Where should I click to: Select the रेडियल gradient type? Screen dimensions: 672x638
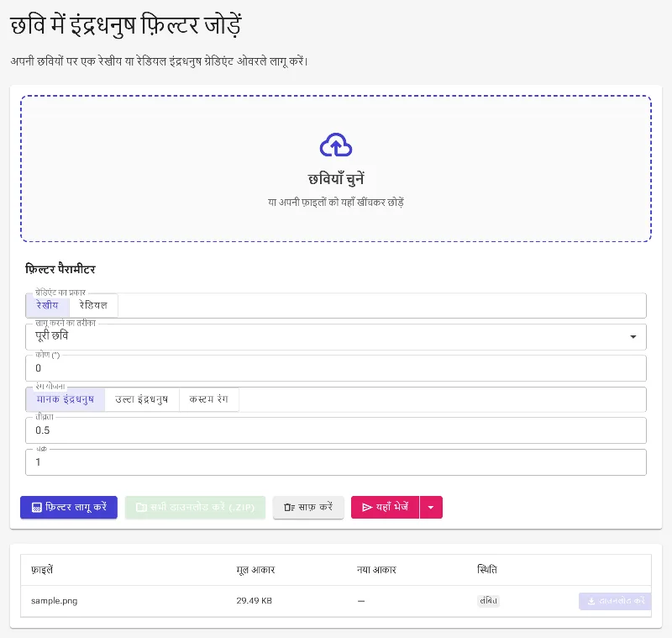click(x=93, y=305)
